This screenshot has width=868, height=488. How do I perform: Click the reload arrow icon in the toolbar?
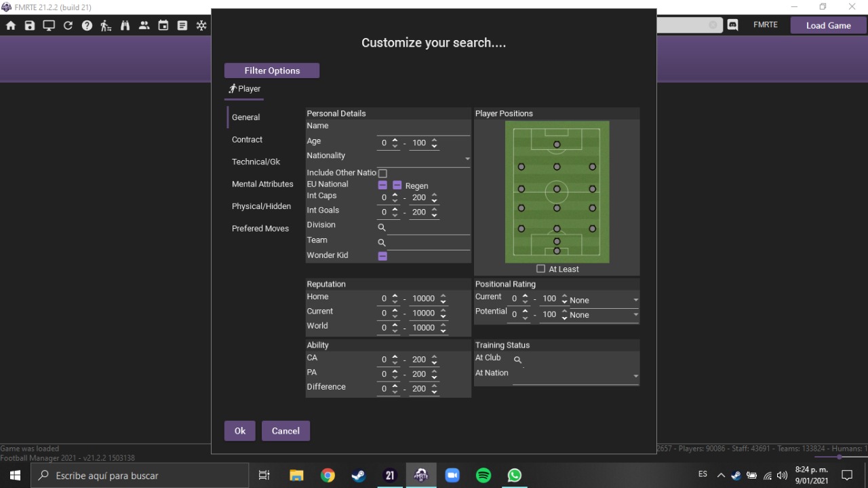(68, 26)
